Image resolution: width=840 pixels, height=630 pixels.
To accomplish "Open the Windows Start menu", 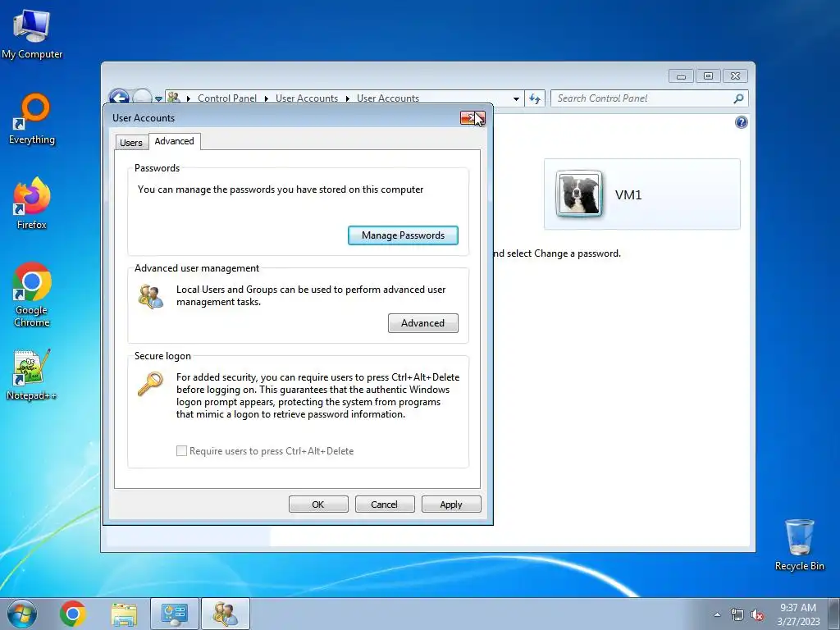I will click(22, 614).
